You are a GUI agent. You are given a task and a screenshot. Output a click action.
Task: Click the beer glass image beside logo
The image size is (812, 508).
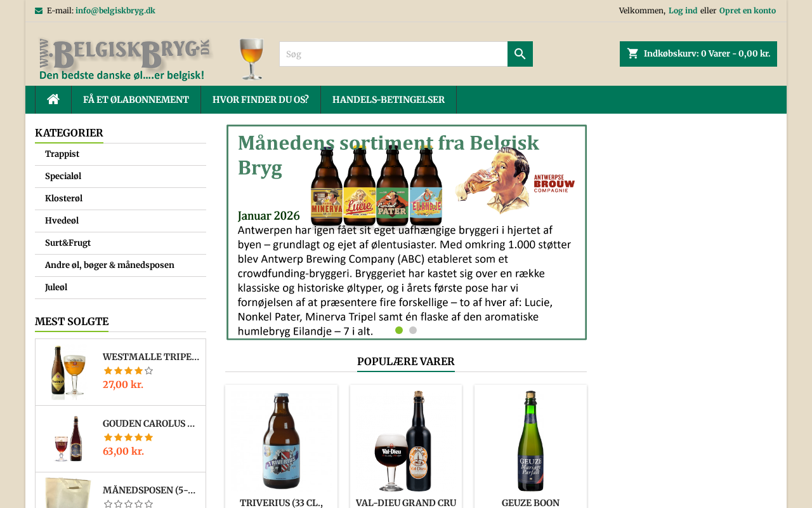point(252,59)
